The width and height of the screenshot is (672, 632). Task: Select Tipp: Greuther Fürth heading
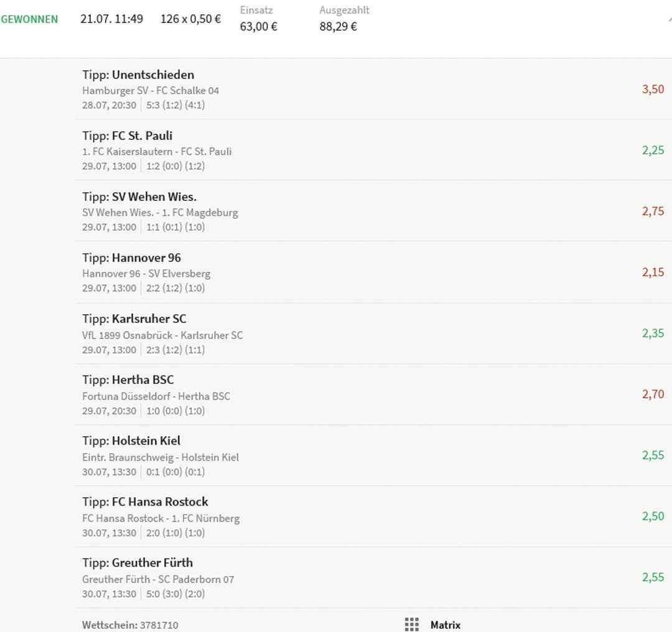(x=138, y=562)
